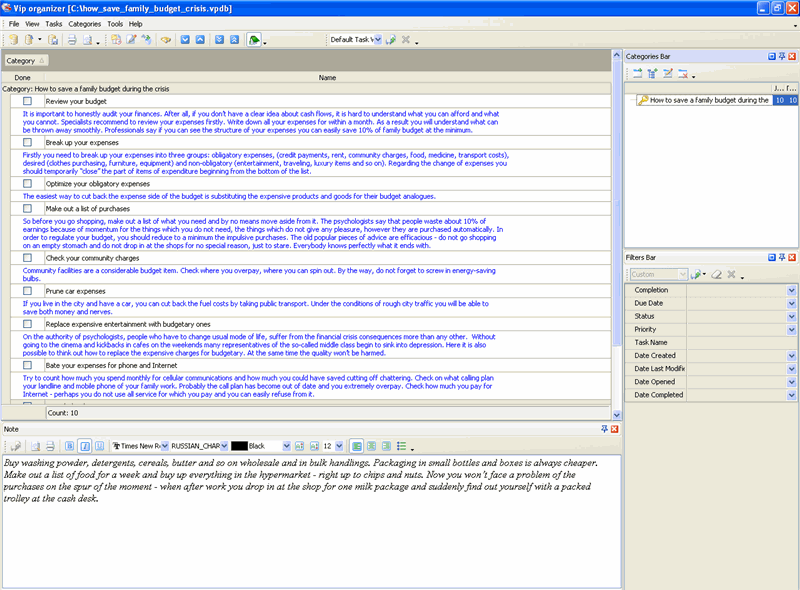Check 'Make out a list of purchases' checkbox

click(28, 208)
